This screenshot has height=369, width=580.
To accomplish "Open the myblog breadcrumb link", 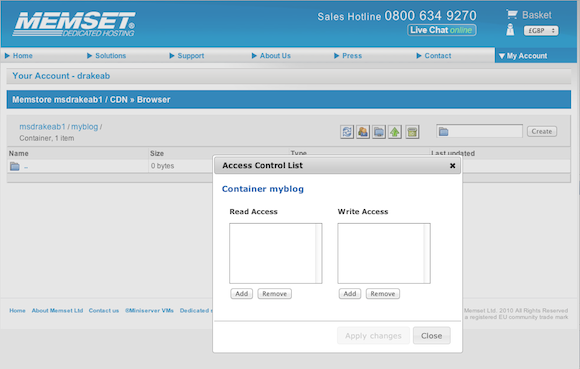I will (x=84, y=127).
